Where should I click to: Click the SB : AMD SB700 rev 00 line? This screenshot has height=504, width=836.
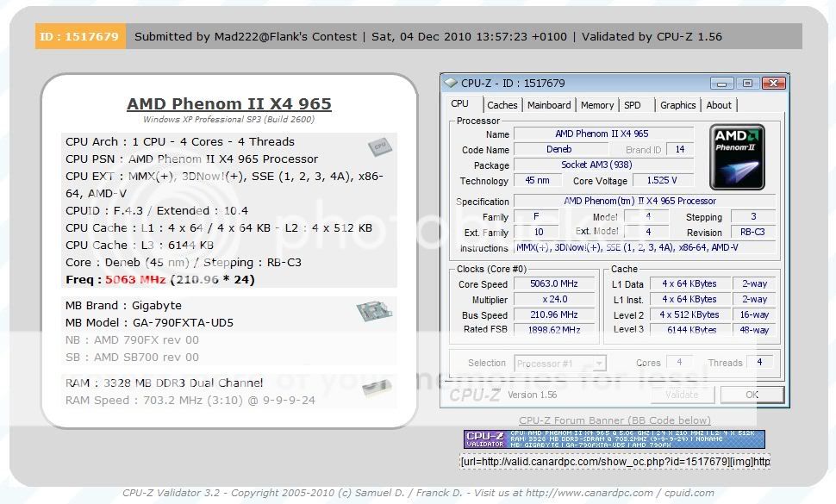click(x=132, y=358)
